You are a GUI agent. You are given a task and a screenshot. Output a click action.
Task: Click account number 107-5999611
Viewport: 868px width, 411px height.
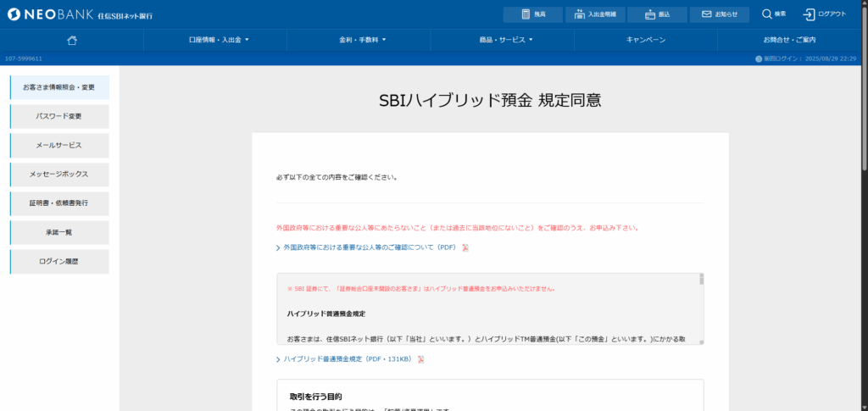tap(23, 58)
